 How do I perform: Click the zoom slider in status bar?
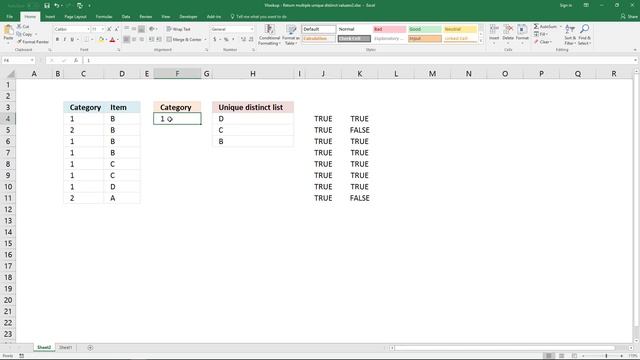(x=606, y=356)
